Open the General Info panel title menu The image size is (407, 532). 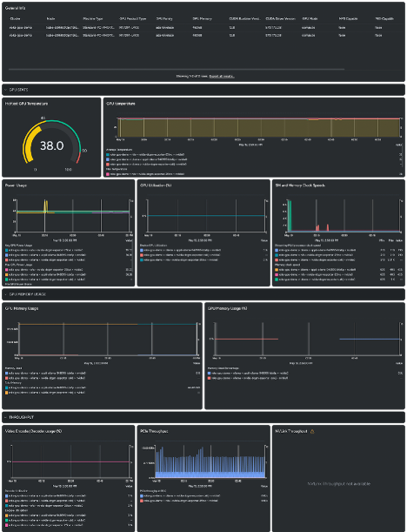click(15, 8)
